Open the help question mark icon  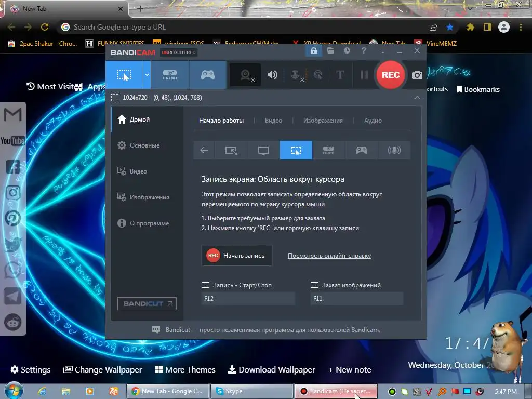click(364, 51)
